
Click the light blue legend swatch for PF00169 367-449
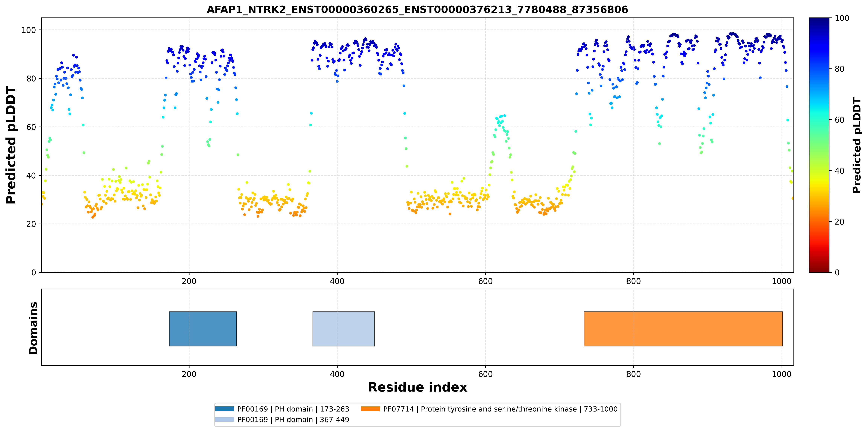click(x=224, y=419)
